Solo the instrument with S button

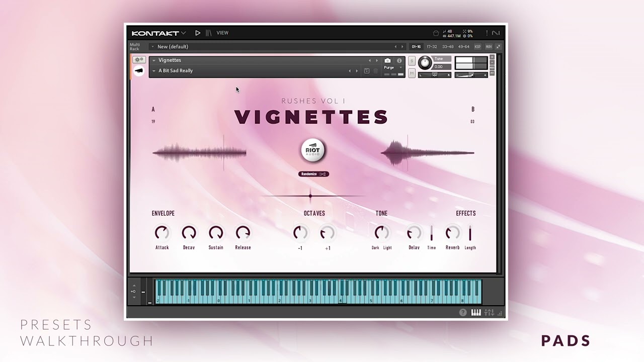point(412,61)
